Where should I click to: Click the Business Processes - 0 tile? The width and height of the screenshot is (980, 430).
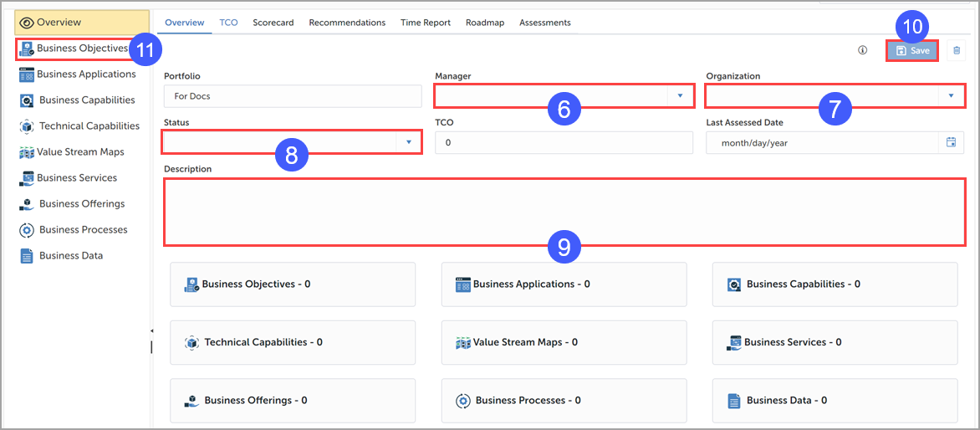pos(564,401)
